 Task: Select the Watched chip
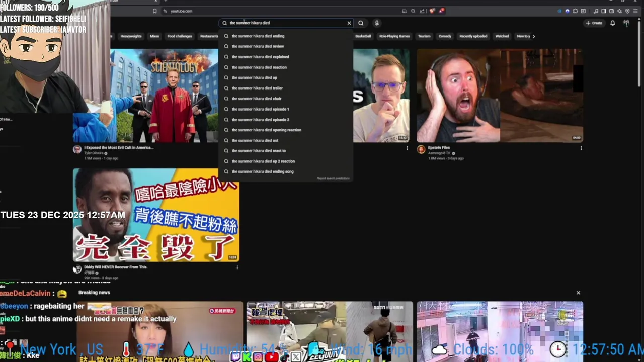[502, 36]
